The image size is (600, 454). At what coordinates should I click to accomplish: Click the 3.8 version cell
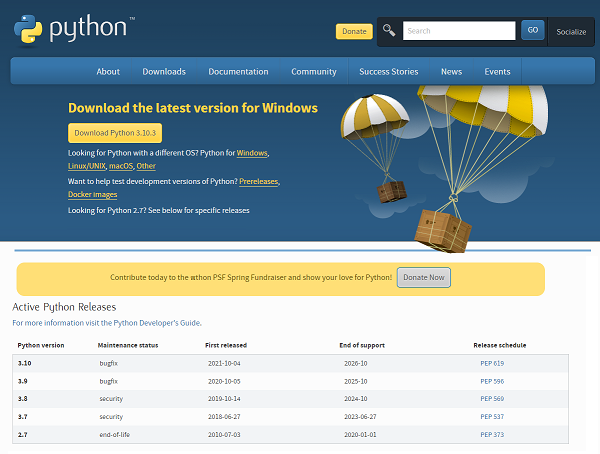tap(23, 399)
